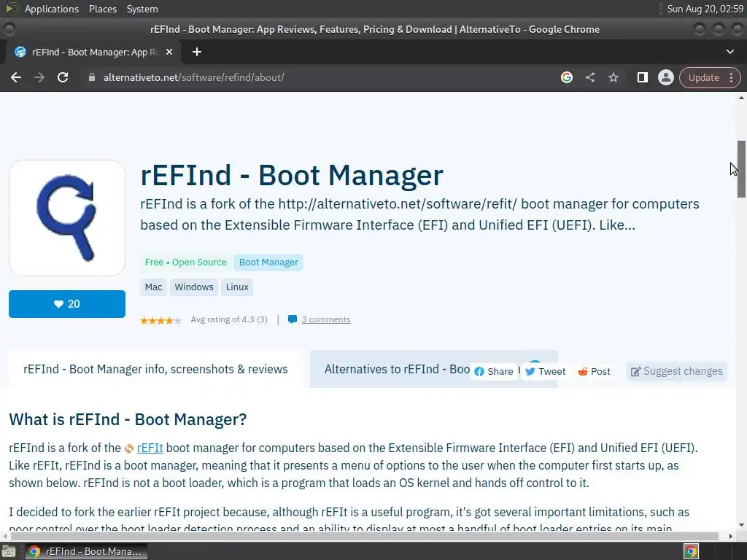Viewport: 747px width, 560px height.
Task: Open the Chrome profile avatar
Action: click(x=665, y=77)
